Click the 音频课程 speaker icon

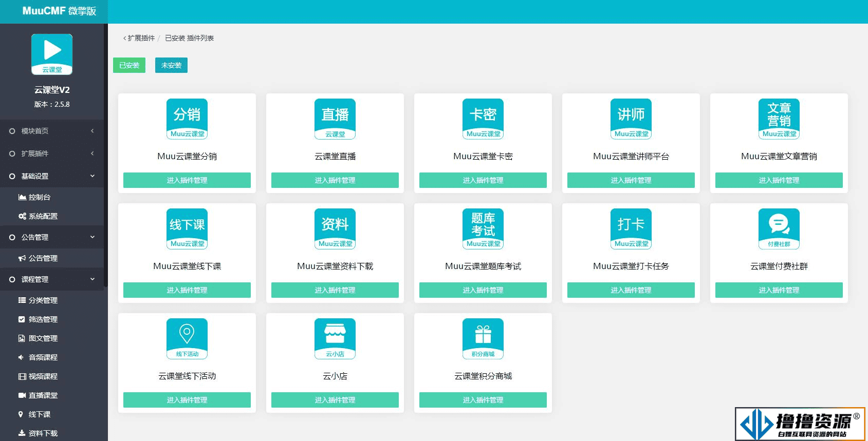21,357
